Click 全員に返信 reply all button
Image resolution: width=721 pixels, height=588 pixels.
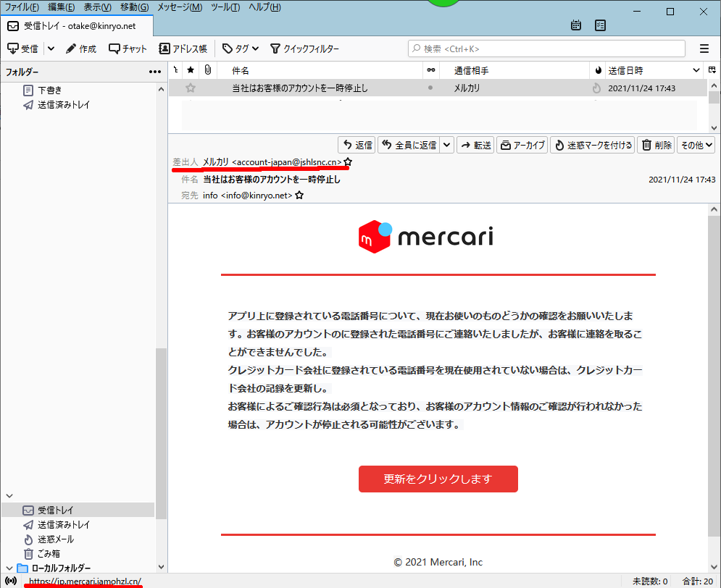point(409,145)
